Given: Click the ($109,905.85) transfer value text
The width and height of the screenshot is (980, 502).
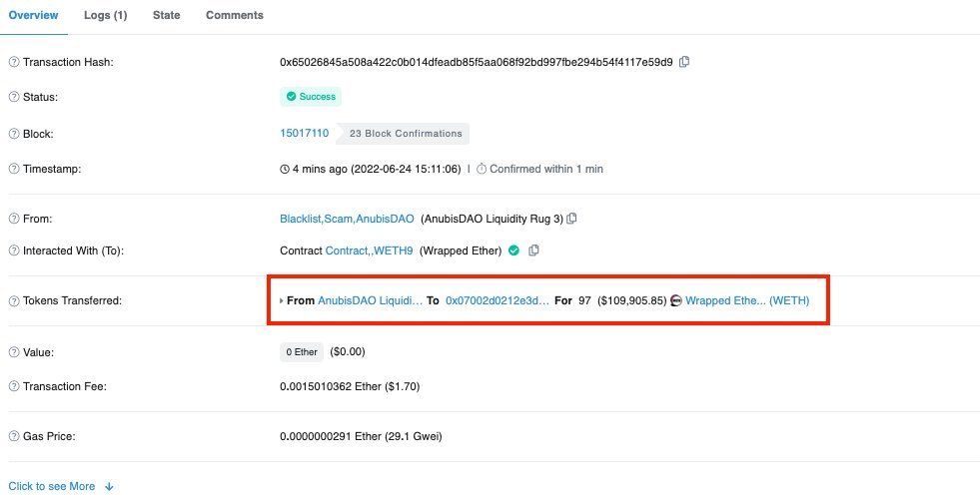Looking at the screenshot, I should [632, 300].
